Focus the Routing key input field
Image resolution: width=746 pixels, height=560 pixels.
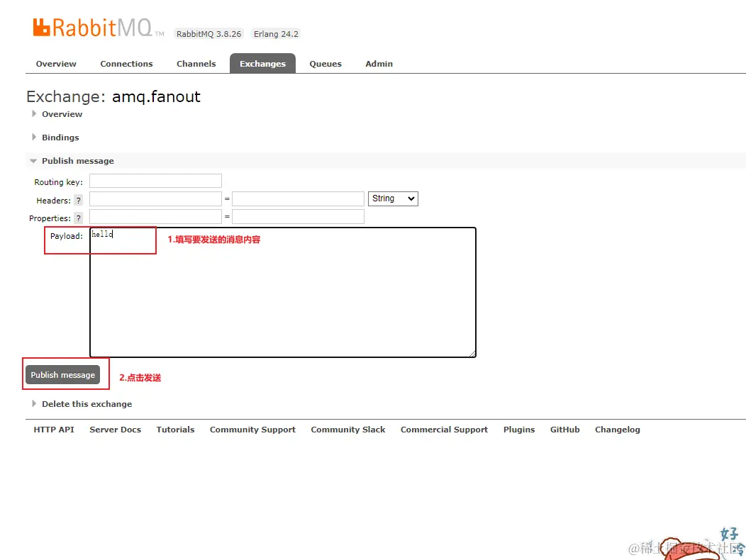[155, 181]
